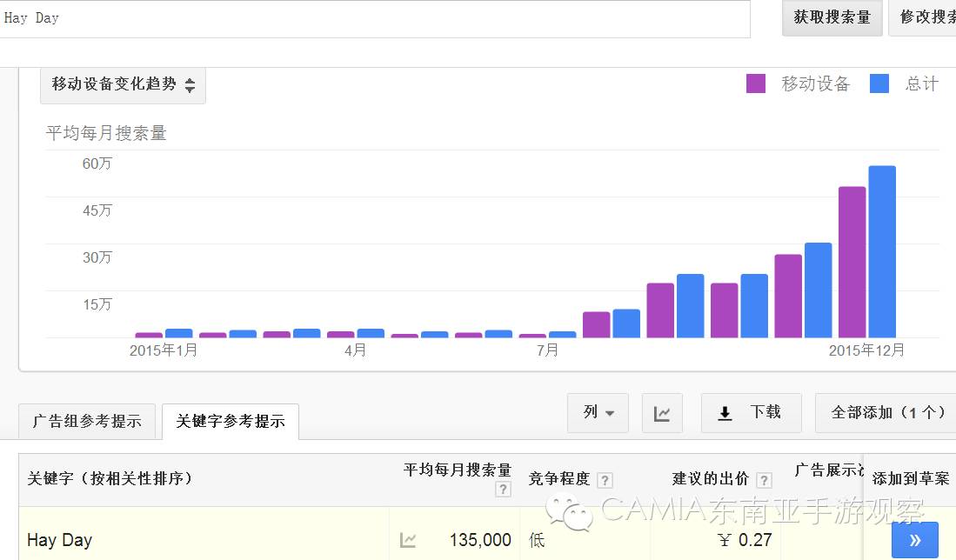Switch to 广告组参考提示 tab
Viewport: 956px width, 560px height.
pos(87,421)
